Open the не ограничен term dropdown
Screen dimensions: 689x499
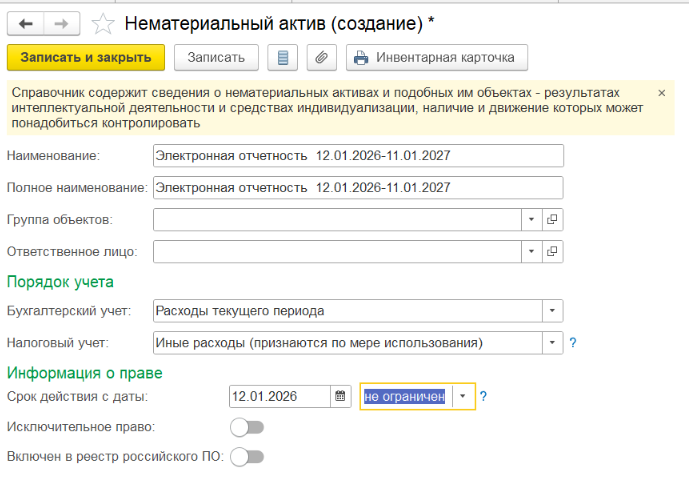tap(462, 396)
